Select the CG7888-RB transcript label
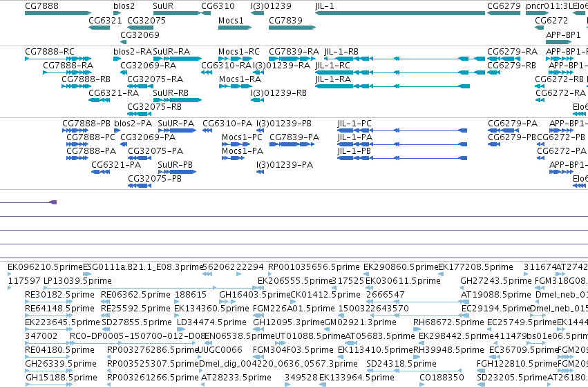This screenshot has width=588, height=388. 86,79
